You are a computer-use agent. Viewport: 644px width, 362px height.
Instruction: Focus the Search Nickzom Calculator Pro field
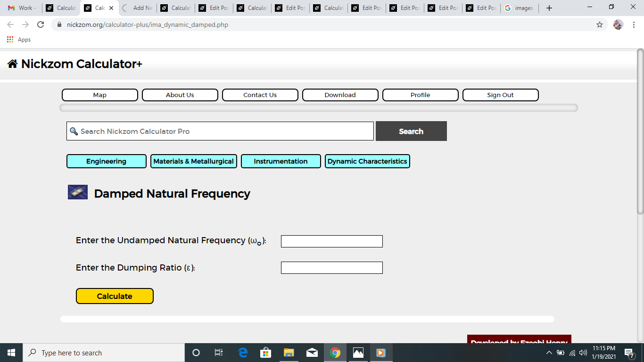click(x=220, y=131)
